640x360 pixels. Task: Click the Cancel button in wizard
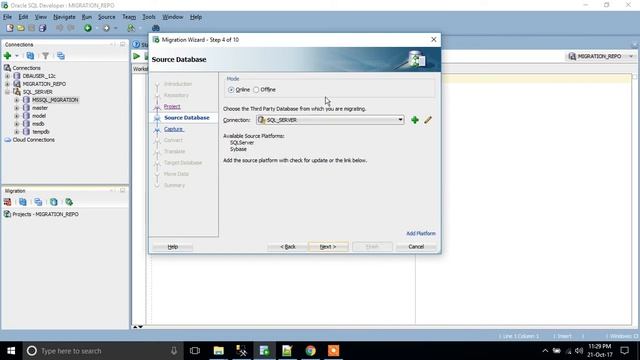point(416,247)
